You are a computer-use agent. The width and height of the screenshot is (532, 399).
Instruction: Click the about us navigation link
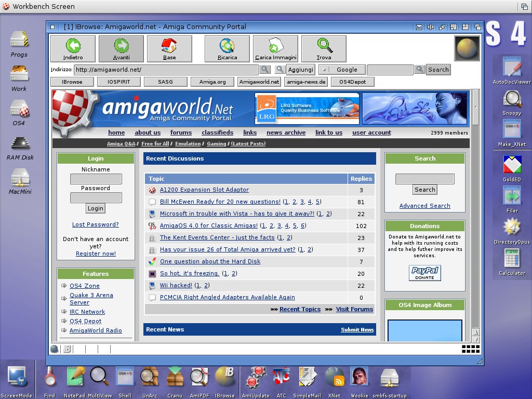(148, 132)
